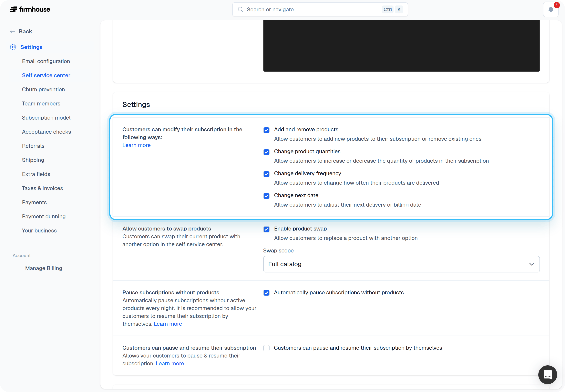Viewport: 565px width, 392px height.
Task: Click the Settings gear icon
Action: [x=13, y=47]
